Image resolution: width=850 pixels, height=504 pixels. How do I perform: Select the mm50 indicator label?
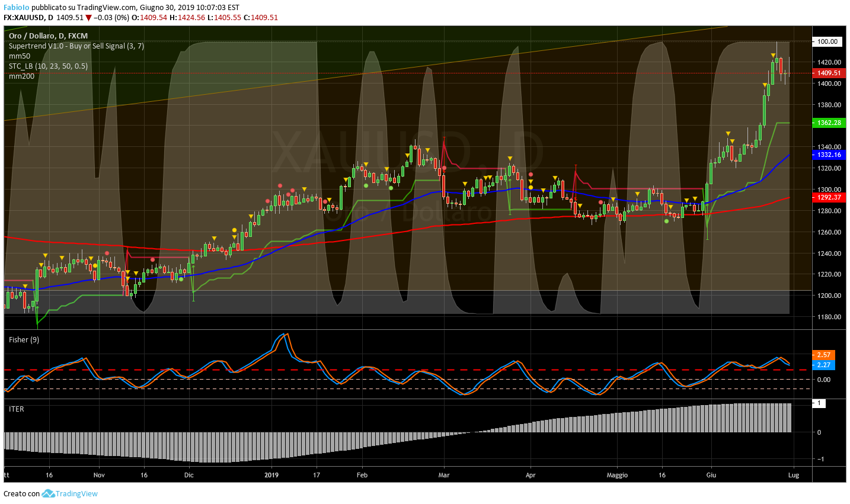(20, 56)
